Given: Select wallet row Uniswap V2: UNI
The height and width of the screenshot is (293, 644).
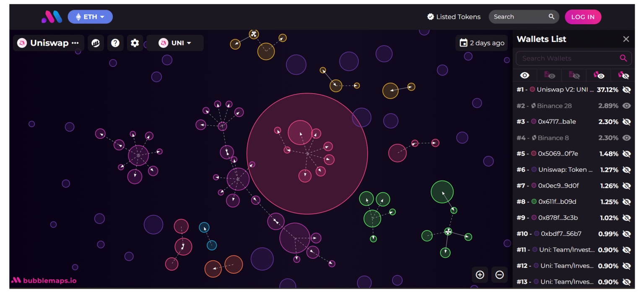Looking at the screenshot, I should point(574,90).
